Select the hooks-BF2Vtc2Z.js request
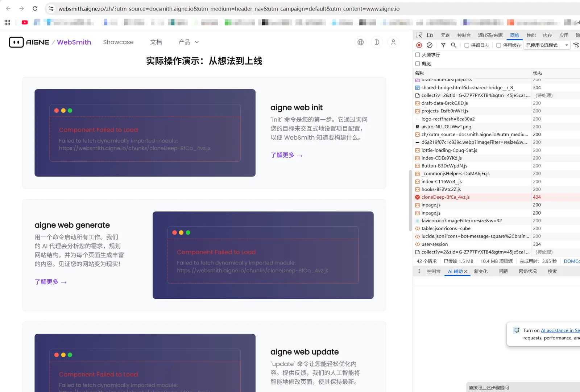 497,189
